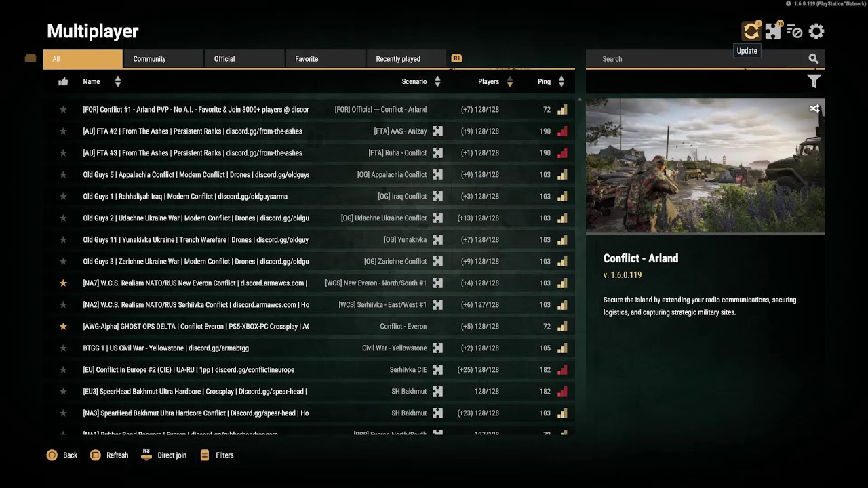The width and height of the screenshot is (868, 488).
Task: Click Conflict - Everon scenario text
Action: pyautogui.click(x=403, y=327)
